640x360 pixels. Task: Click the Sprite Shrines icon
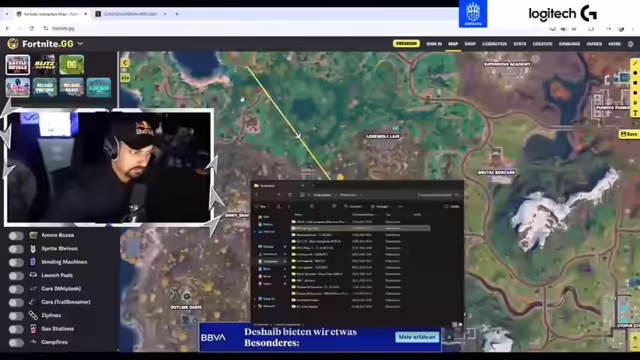33,249
